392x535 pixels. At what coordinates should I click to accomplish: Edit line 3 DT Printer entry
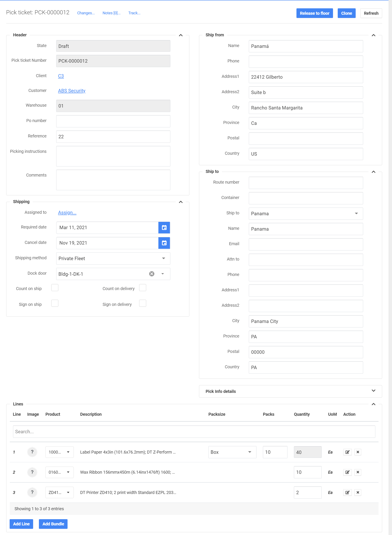[x=347, y=492]
